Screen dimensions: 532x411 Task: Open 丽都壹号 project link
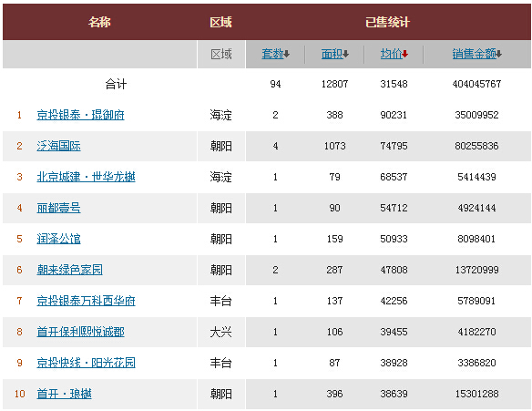click(58, 208)
